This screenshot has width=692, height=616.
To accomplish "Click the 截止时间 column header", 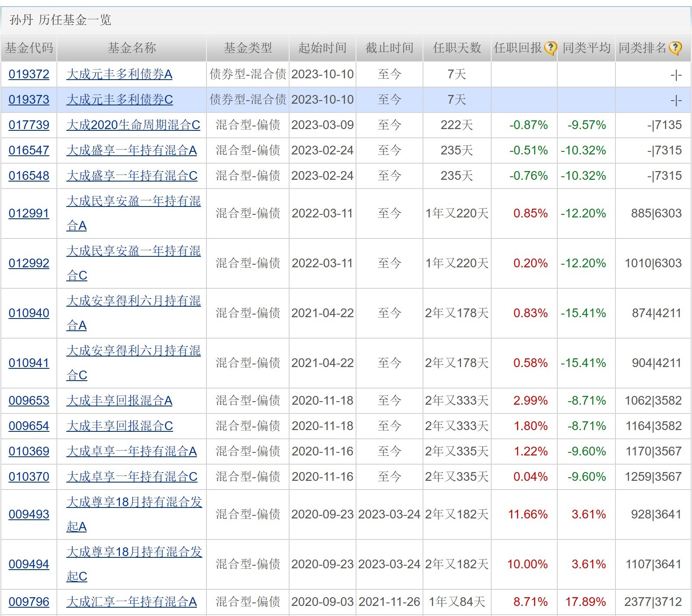I will tap(389, 48).
